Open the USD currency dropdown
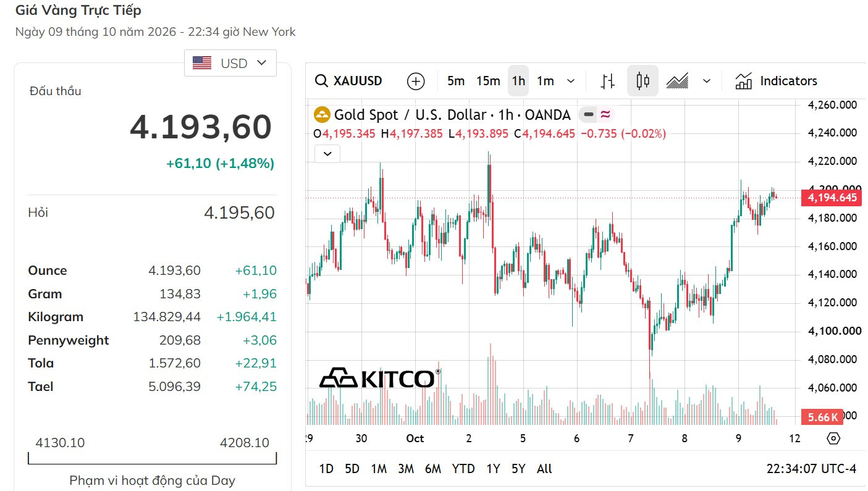868x491 pixels. pyautogui.click(x=230, y=63)
